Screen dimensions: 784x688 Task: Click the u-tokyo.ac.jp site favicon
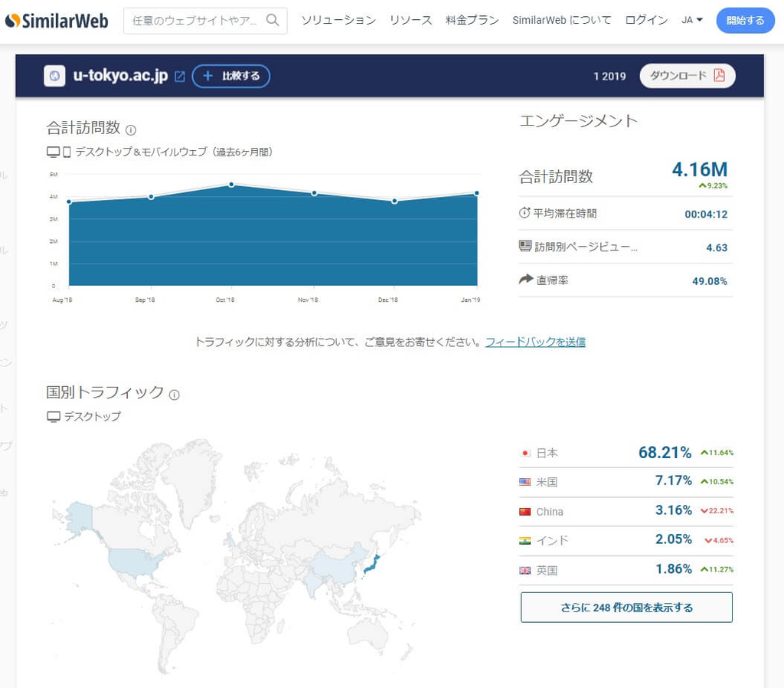(54, 76)
